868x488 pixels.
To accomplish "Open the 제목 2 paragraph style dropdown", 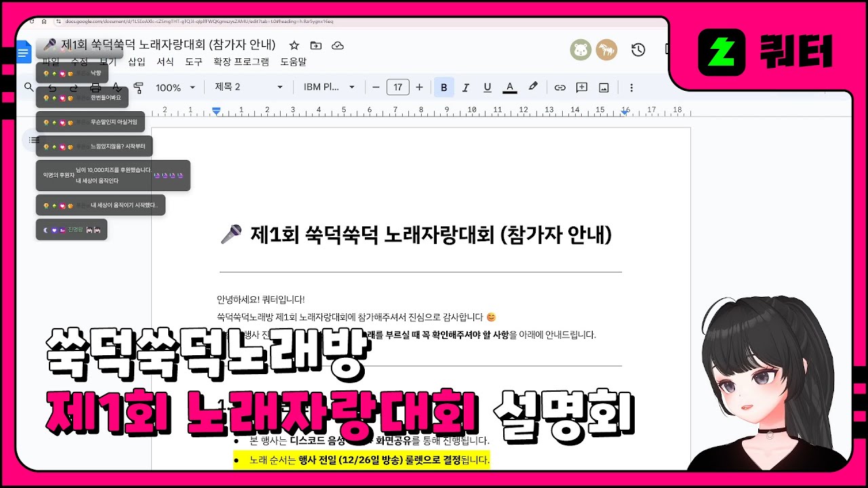I will pyautogui.click(x=249, y=87).
